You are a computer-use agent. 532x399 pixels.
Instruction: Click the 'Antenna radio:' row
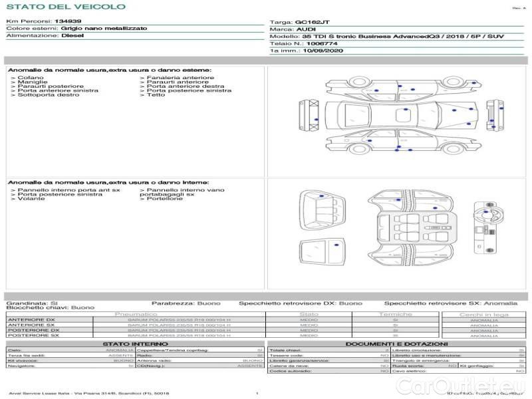pyautogui.click(x=200, y=360)
